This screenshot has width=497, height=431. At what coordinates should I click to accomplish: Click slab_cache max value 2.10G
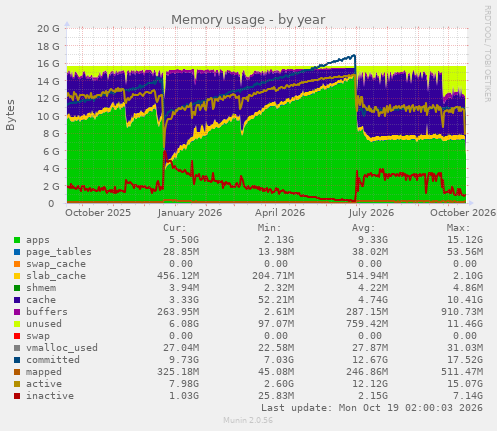pos(468,276)
